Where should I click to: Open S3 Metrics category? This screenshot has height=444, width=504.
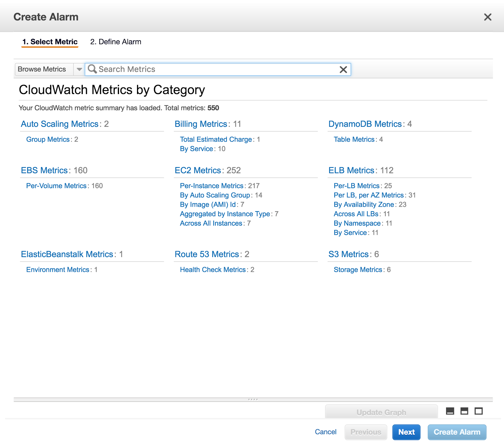pos(348,254)
